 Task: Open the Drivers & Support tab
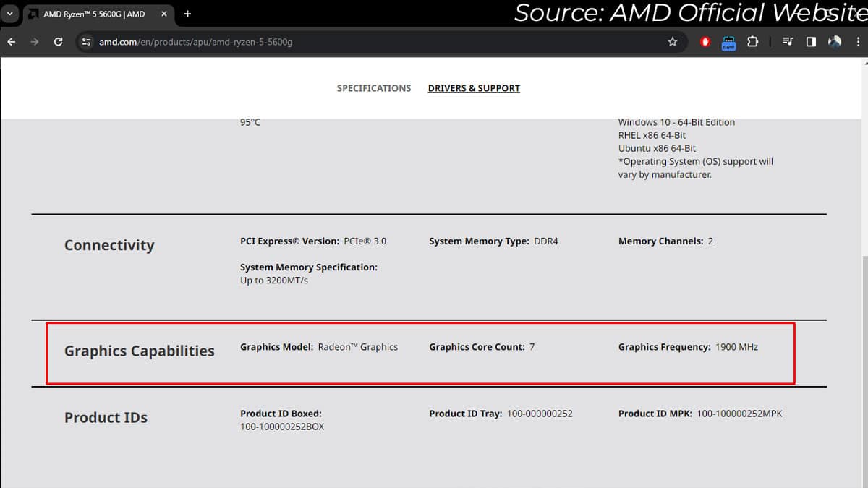pyautogui.click(x=474, y=88)
